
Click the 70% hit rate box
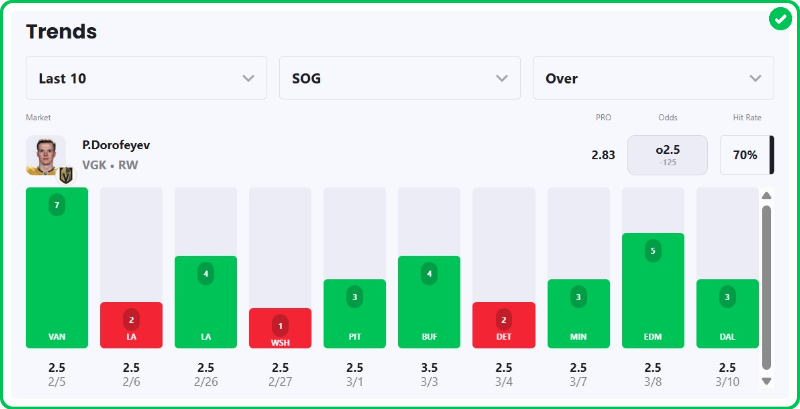click(745, 155)
